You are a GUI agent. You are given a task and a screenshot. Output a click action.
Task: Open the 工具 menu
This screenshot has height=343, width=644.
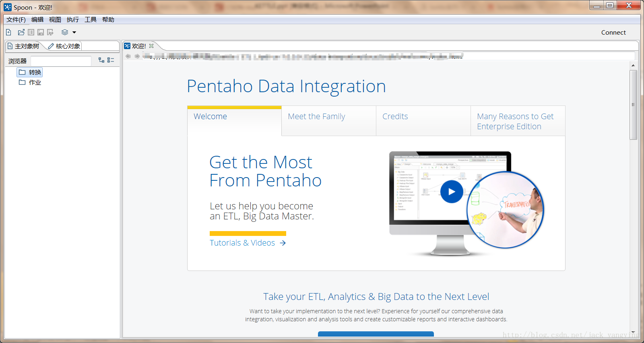coord(91,20)
